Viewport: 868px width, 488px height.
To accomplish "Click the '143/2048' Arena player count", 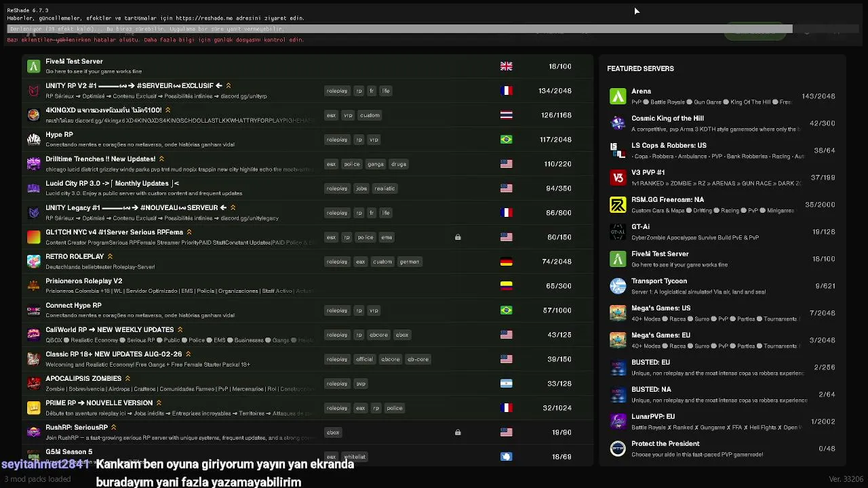I will coord(818,96).
